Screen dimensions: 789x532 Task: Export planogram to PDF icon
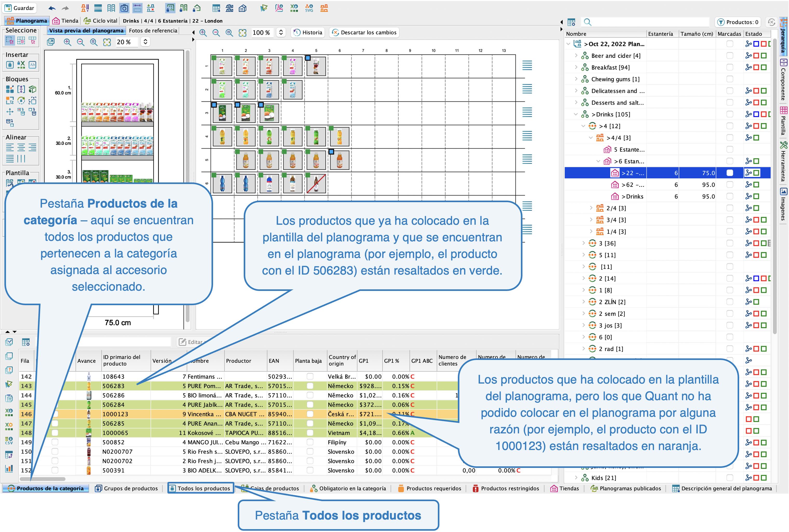point(279,8)
